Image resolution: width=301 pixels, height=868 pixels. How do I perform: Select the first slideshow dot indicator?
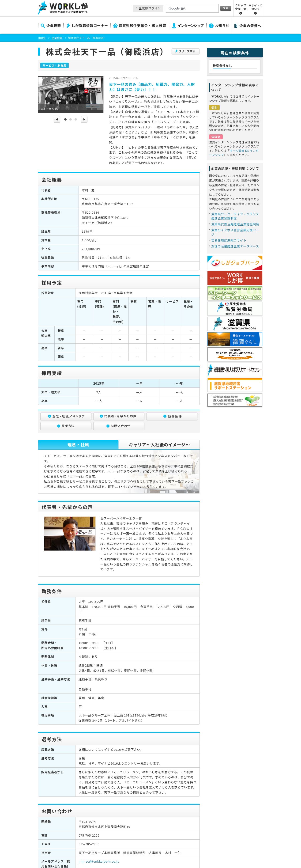pos(65,119)
